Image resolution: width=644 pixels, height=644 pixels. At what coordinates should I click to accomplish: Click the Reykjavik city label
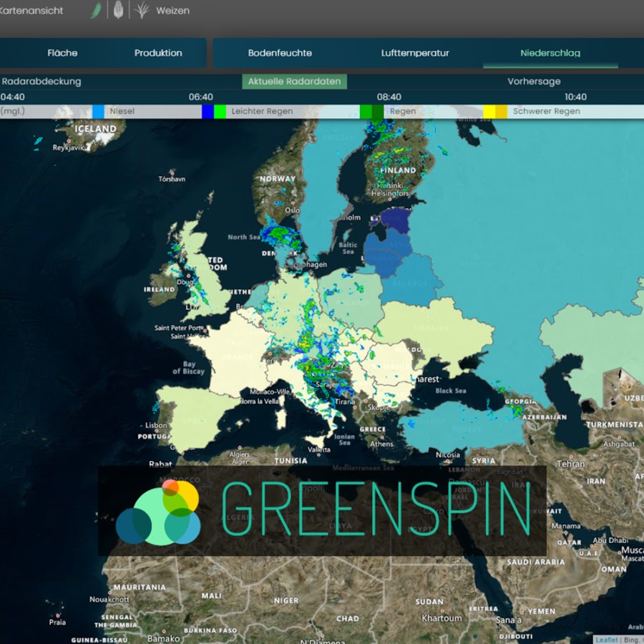(68, 147)
